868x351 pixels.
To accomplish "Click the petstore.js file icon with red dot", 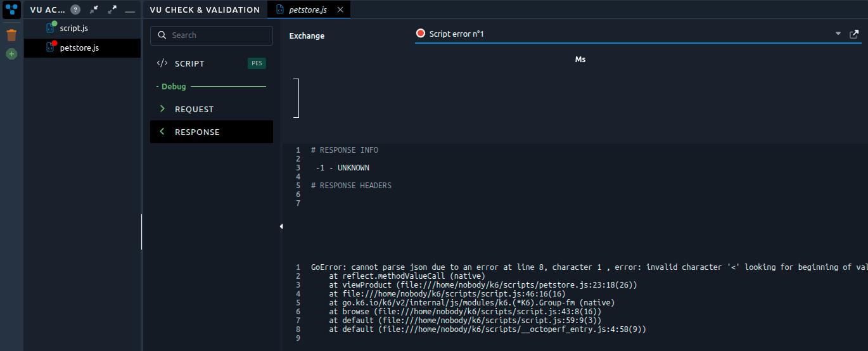I will tap(51, 47).
